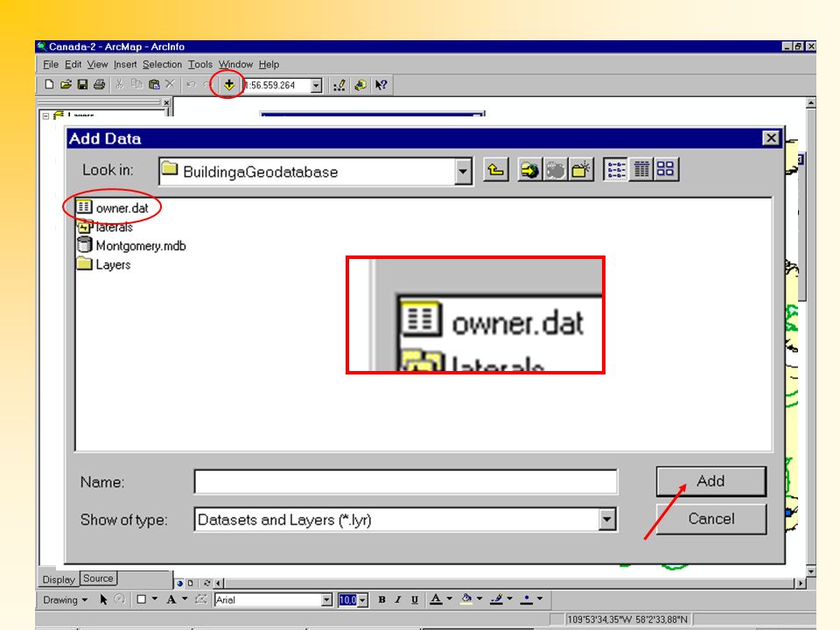Select the Montgomery.mdb geodatabase
The image size is (840, 630).
coord(132,246)
